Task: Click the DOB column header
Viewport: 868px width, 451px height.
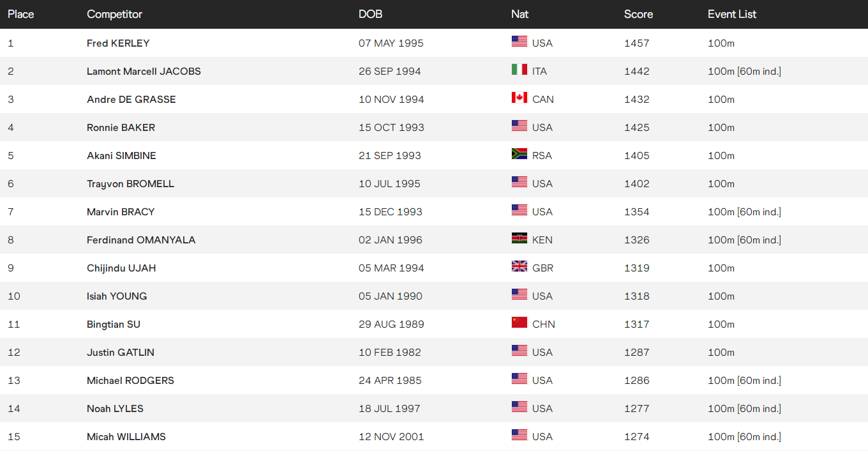Action: click(x=370, y=14)
